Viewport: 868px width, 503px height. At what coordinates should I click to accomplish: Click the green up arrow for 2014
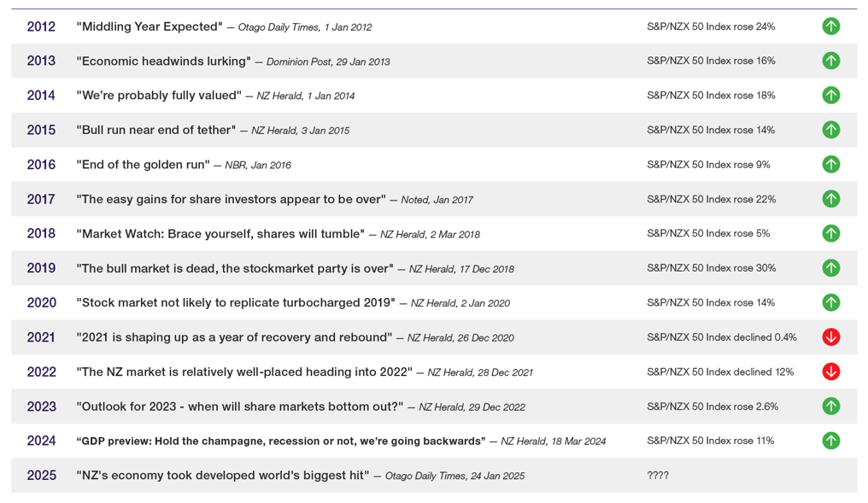pos(830,96)
